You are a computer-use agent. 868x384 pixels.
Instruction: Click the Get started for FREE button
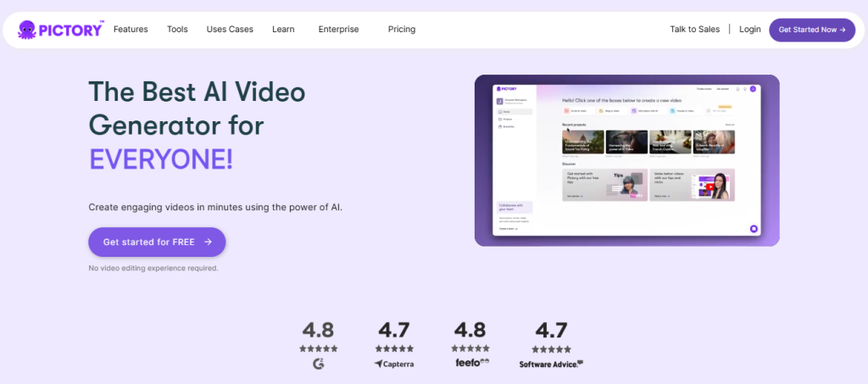click(157, 242)
